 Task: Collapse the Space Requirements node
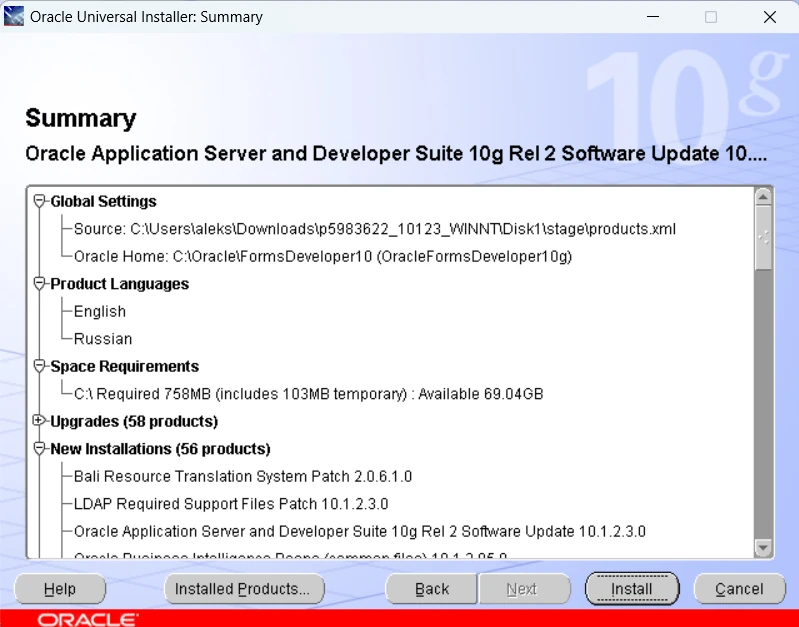(39, 366)
